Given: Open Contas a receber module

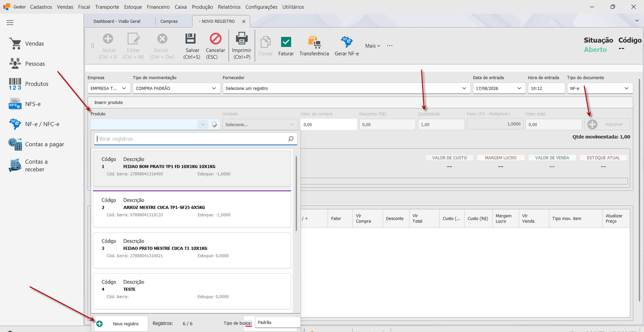Looking at the screenshot, I should pos(28,165).
